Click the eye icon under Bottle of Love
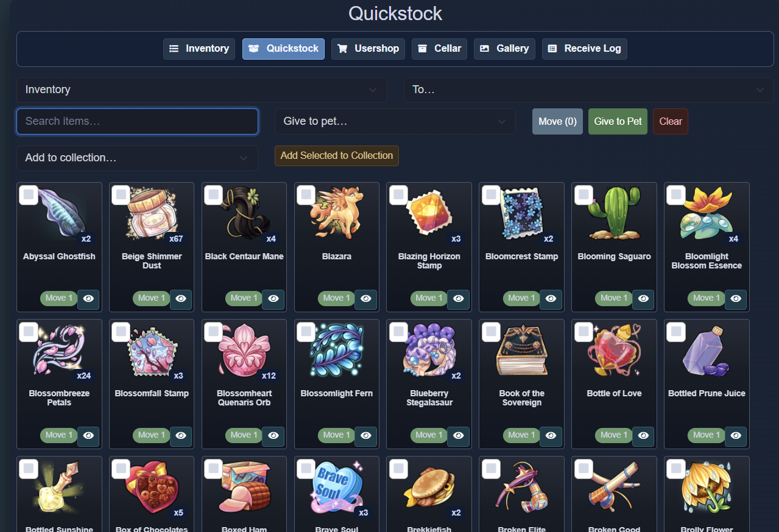This screenshot has width=779, height=532. (x=643, y=435)
